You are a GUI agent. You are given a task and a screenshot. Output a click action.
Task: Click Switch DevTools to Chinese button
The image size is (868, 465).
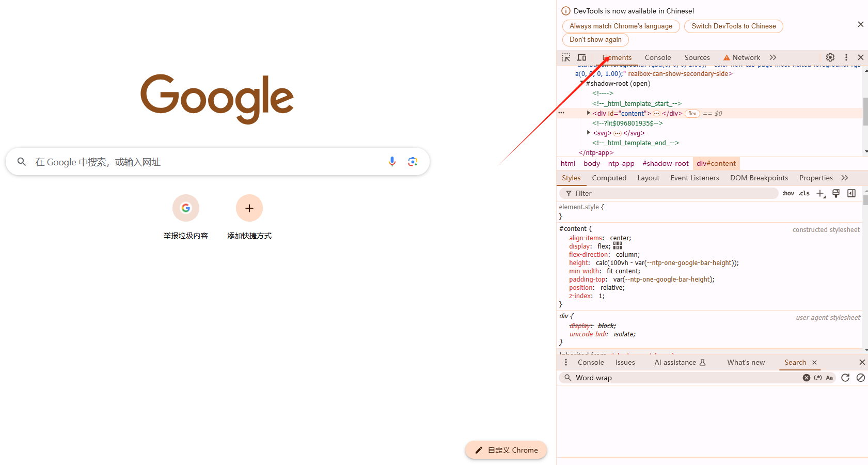pyautogui.click(x=734, y=26)
